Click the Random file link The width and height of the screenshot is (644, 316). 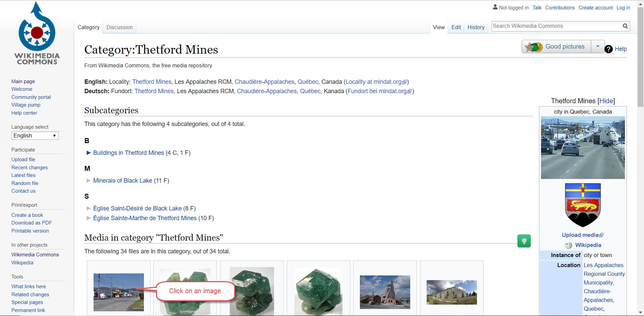(24, 183)
